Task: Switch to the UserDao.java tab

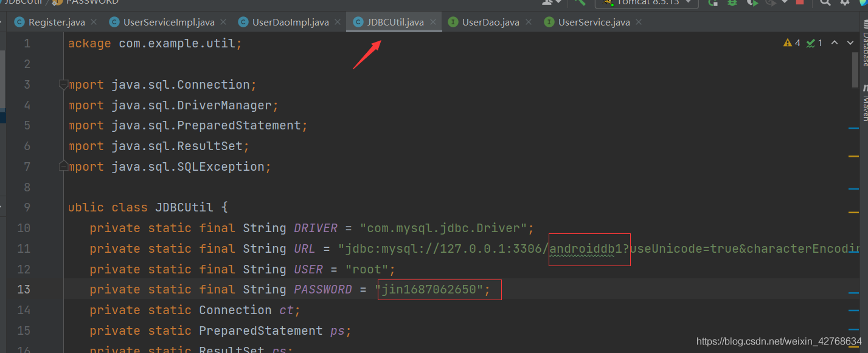Action: coord(491,22)
